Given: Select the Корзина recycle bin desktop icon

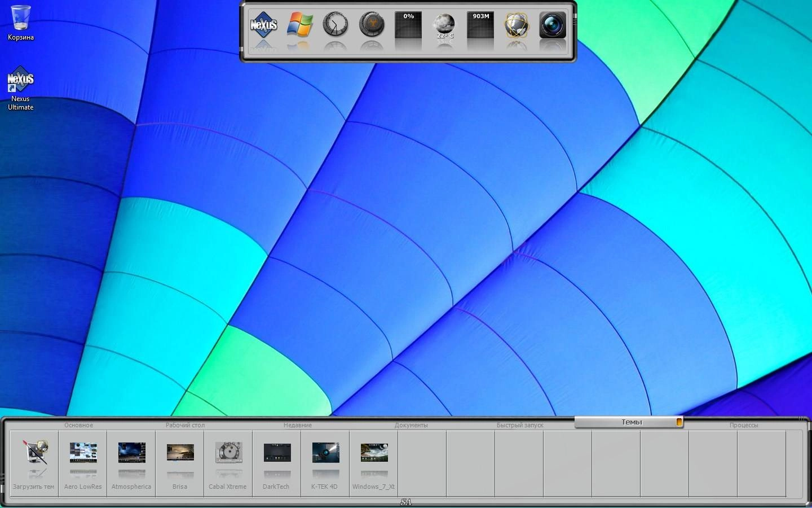Looking at the screenshot, I should click(20, 23).
